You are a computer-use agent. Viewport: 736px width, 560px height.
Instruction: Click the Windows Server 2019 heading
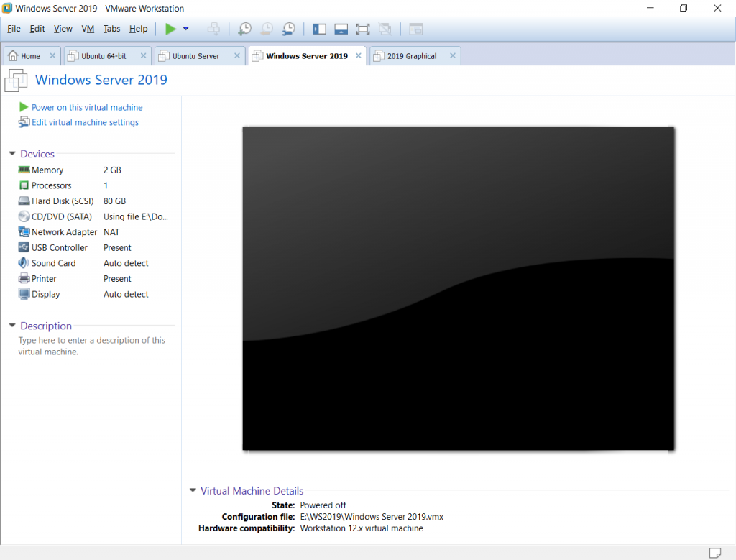coord(101,80)
